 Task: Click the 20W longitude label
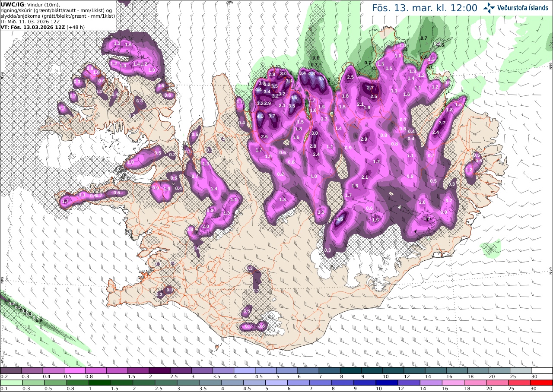(229, 2)
